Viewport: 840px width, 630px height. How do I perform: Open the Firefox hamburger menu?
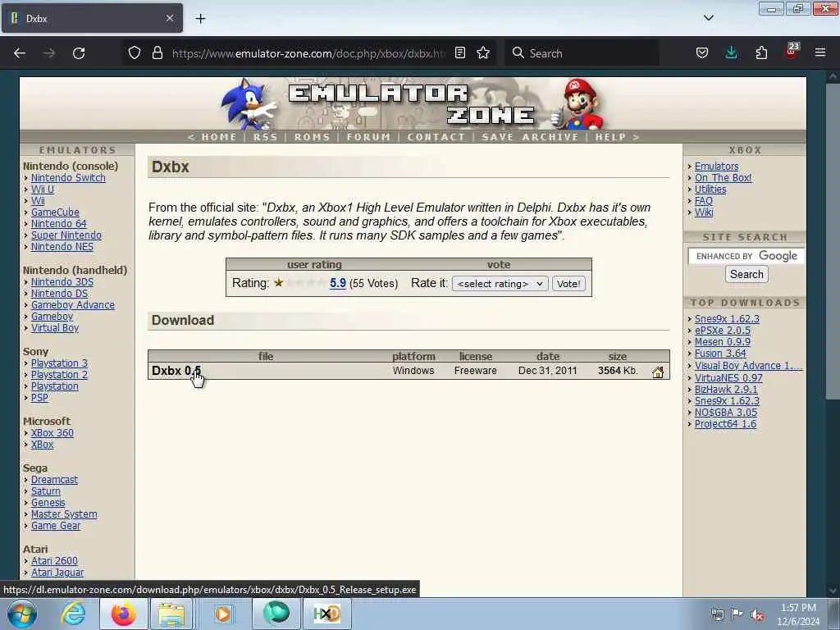click(819, 52)
